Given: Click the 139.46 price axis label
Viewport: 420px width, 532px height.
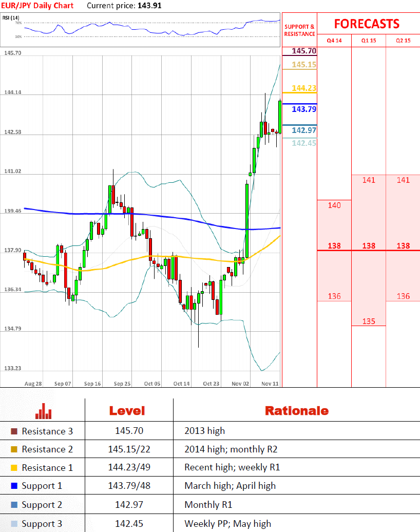Looking at the screenshot, I should [12, 211].
